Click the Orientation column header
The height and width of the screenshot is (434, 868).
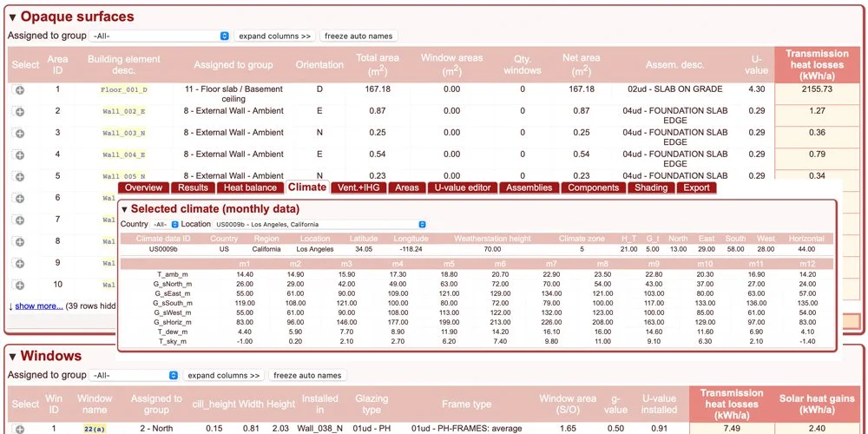pyautogui.click(x=319, y=65)
